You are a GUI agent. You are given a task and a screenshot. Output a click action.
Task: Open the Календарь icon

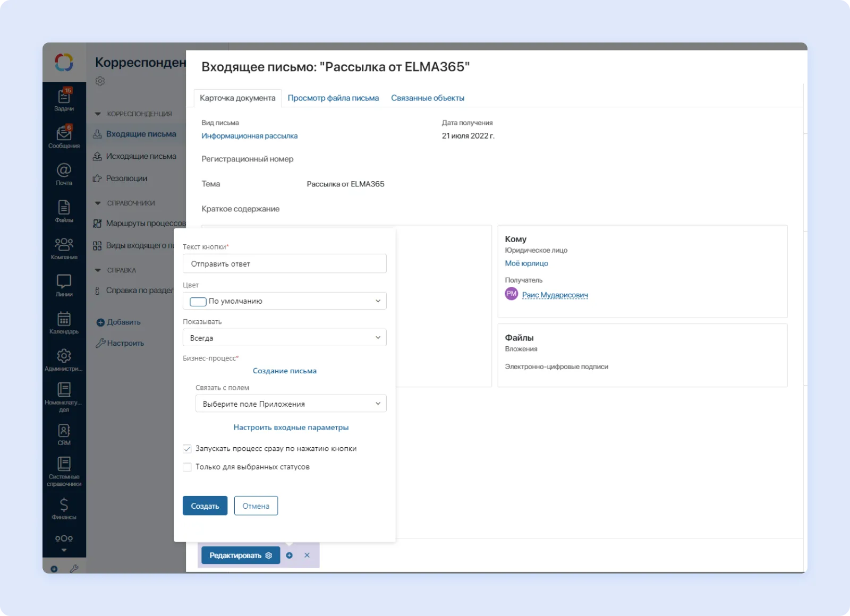pos(64,322)
